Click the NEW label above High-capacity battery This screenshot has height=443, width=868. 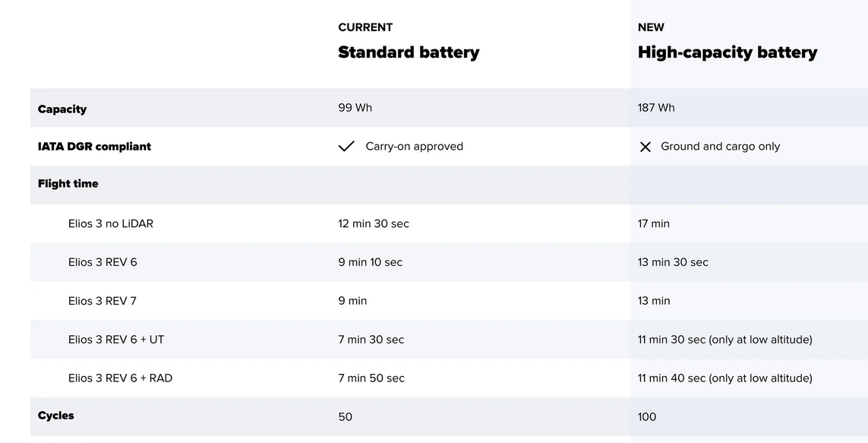(651, 27)
